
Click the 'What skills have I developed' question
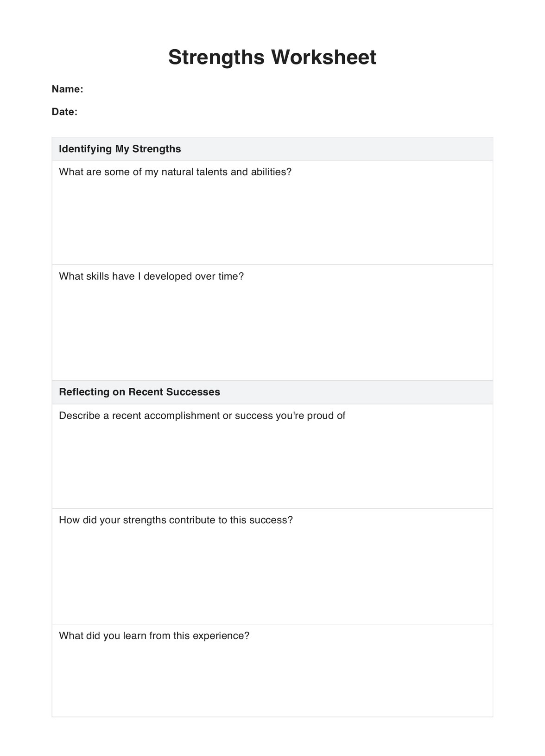point(151,276)
